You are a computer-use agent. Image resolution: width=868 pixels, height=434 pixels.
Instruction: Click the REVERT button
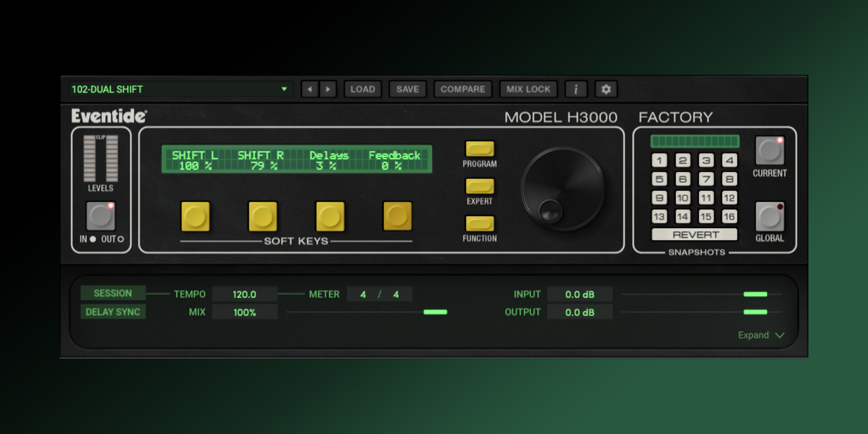[x=695, y=234]
